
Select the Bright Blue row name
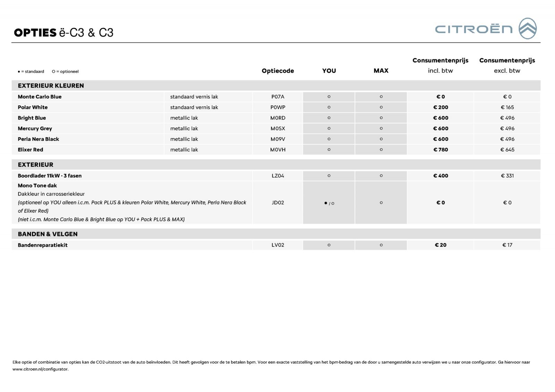coord(32,118)
